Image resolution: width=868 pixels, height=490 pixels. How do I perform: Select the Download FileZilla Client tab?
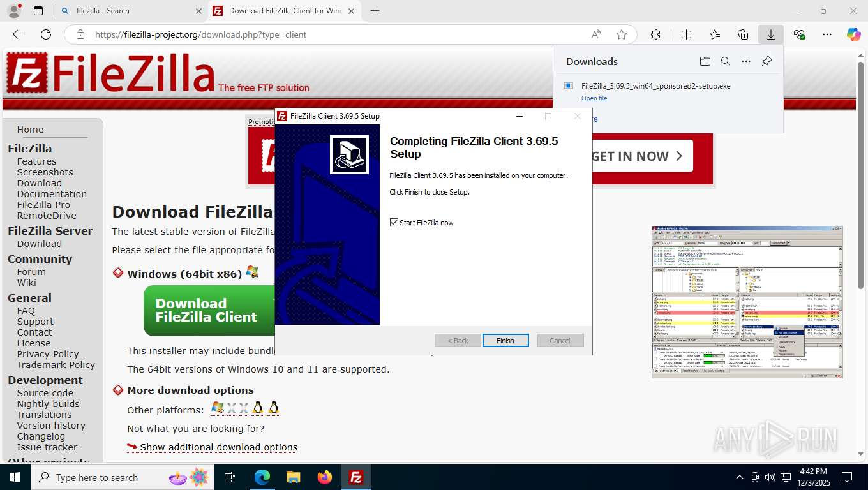[285, 11]
